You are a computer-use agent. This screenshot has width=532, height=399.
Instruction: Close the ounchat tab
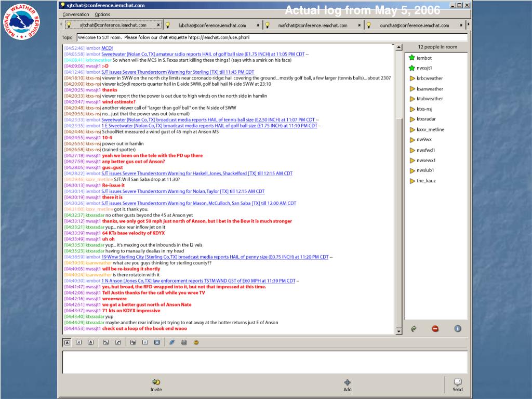(x=461, y=25)
